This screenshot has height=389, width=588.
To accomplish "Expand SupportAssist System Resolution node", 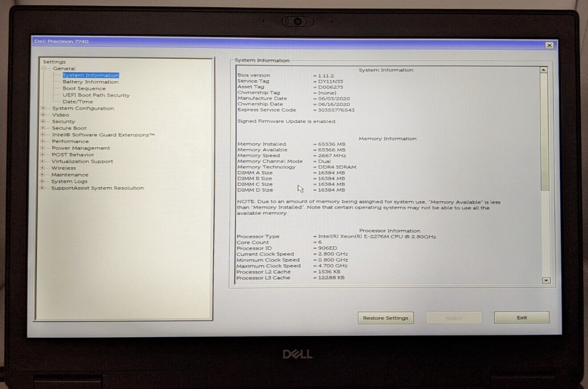I will pos(42,188).
